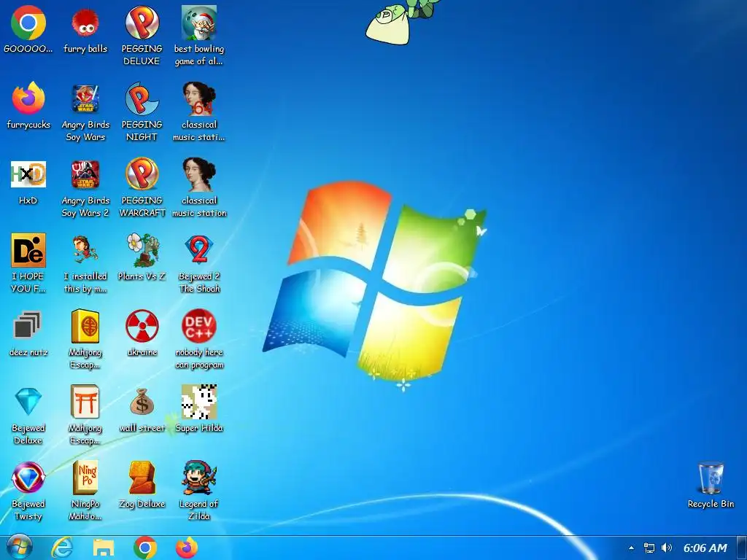The height and width of the screenshot is (560, 747).
Task: Open Internet Explorer from the taskbar
Action: point(62,548)
